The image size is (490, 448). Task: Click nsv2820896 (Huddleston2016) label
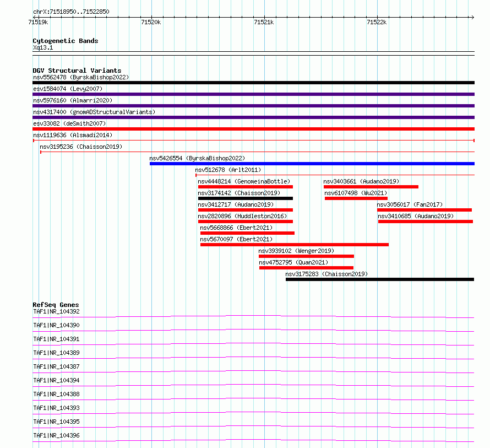242,216
